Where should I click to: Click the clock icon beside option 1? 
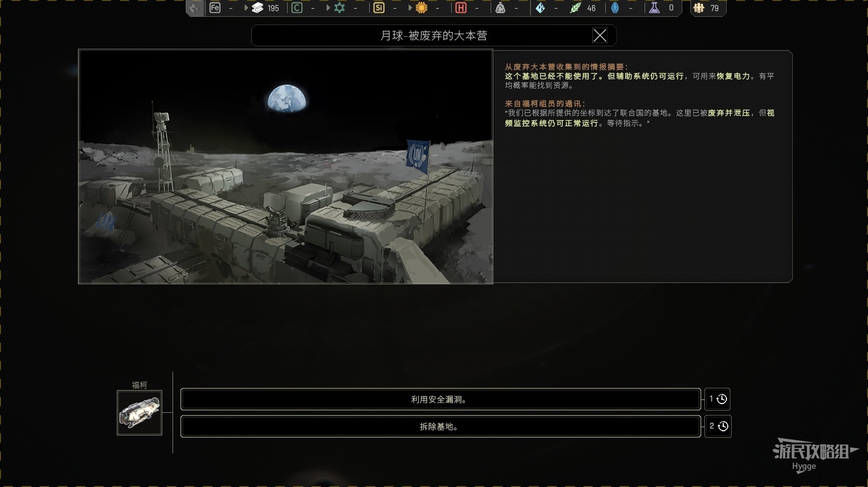click(722, 399)
